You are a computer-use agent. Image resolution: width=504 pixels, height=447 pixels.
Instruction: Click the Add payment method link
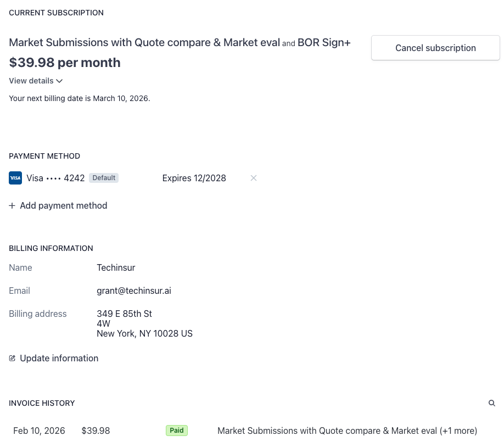tap(63, 205)
